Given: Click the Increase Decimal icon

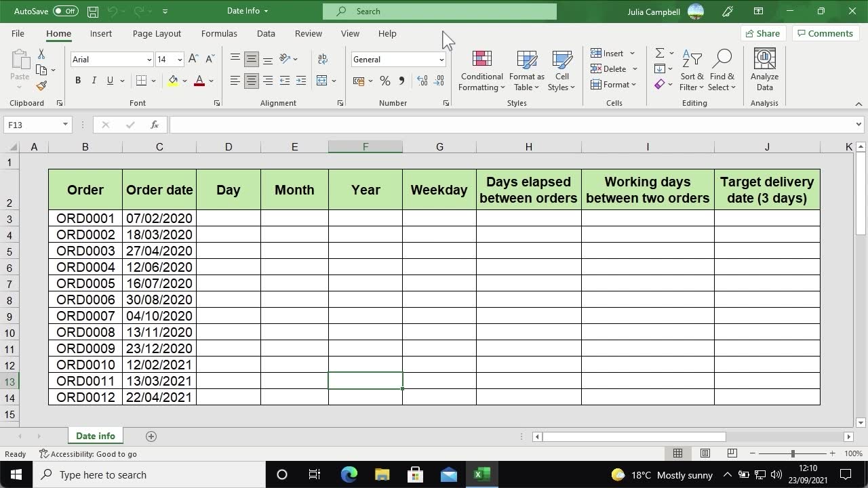Looking at the screenshot, I should point(422,81).
